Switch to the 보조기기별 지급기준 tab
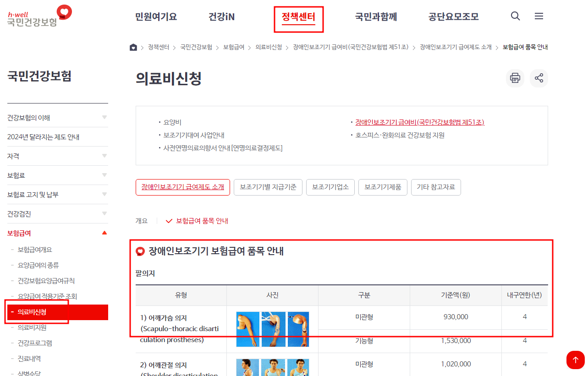The image size is (588, 376). (268, 187)
